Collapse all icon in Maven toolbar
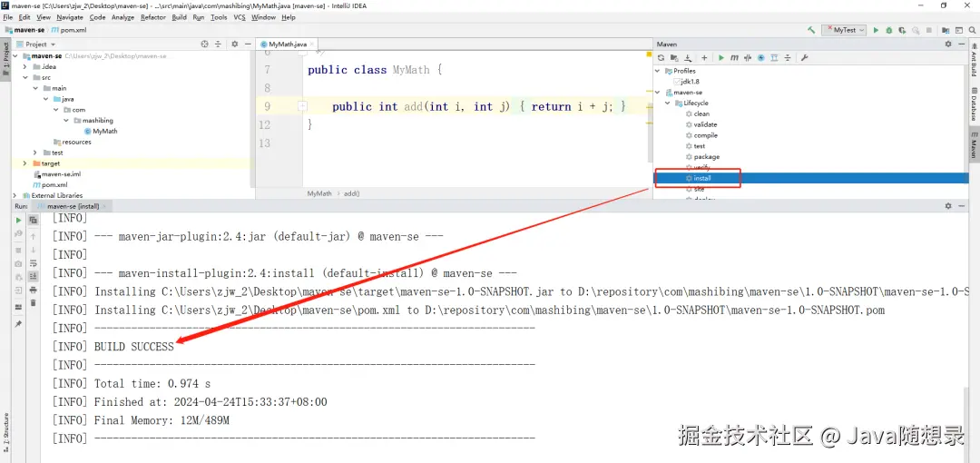 point(787,57)
